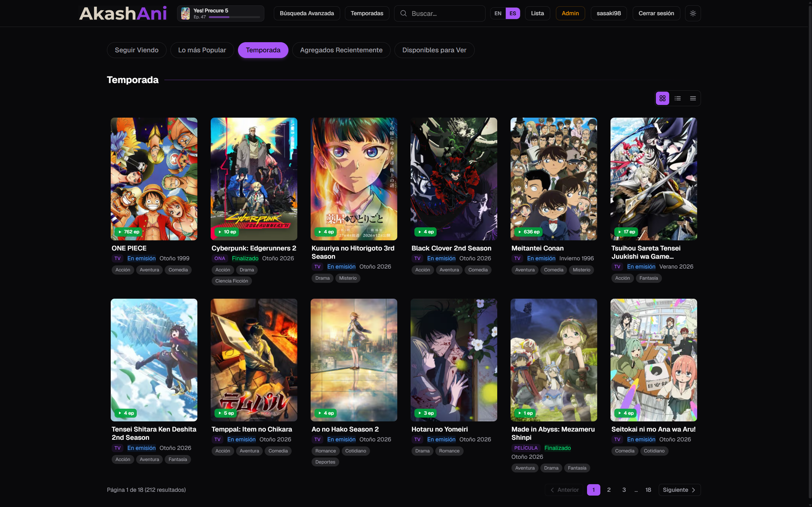The image size is (812, 507).
Task: Click the 5 ep play badge
Action: [x=226, y=413]
